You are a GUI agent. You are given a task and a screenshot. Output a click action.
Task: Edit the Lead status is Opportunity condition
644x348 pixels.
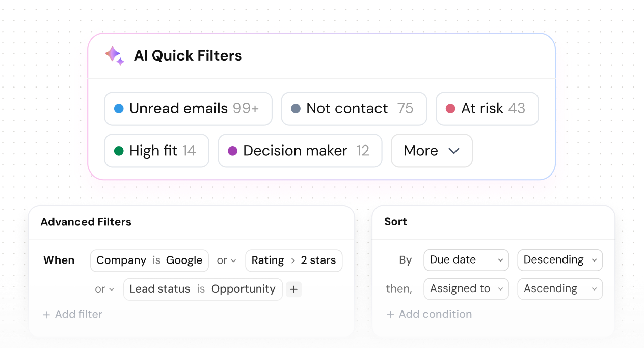click(x=202, y=289)
